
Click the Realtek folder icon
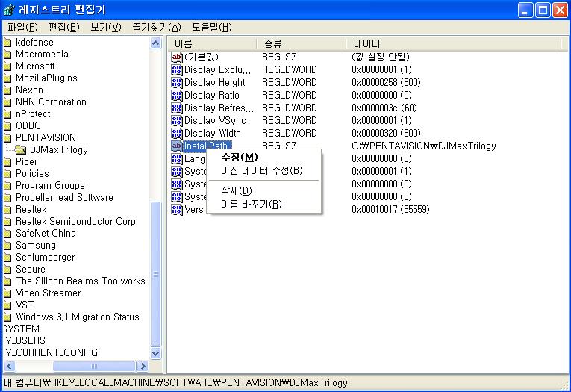pos(7,210)
